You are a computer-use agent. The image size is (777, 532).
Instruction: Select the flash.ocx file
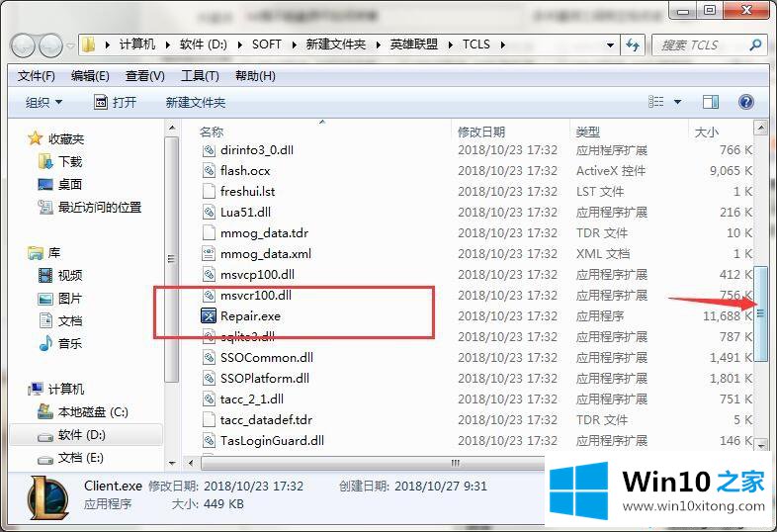(x=245, y=170)
